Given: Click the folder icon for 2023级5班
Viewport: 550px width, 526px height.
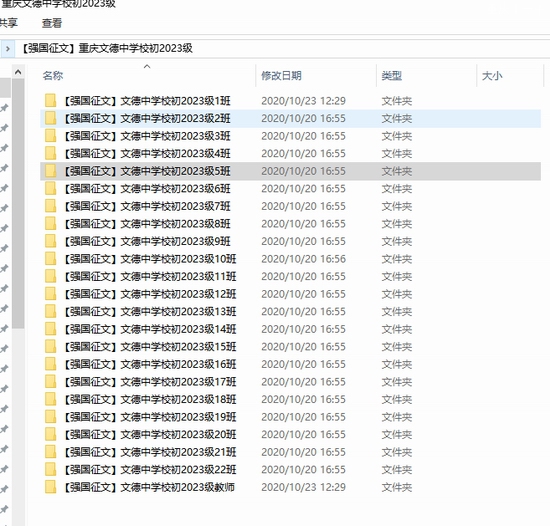Looking at the screenshot, I should coord(51,171).
